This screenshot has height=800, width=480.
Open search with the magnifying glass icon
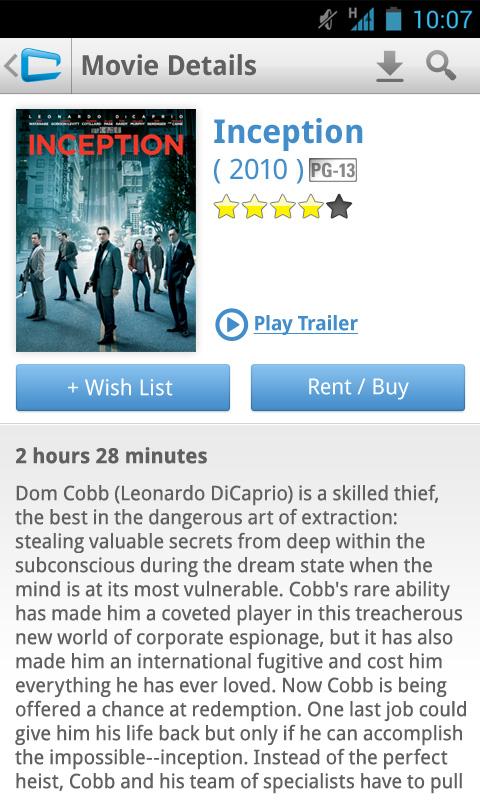pos(440,65)
